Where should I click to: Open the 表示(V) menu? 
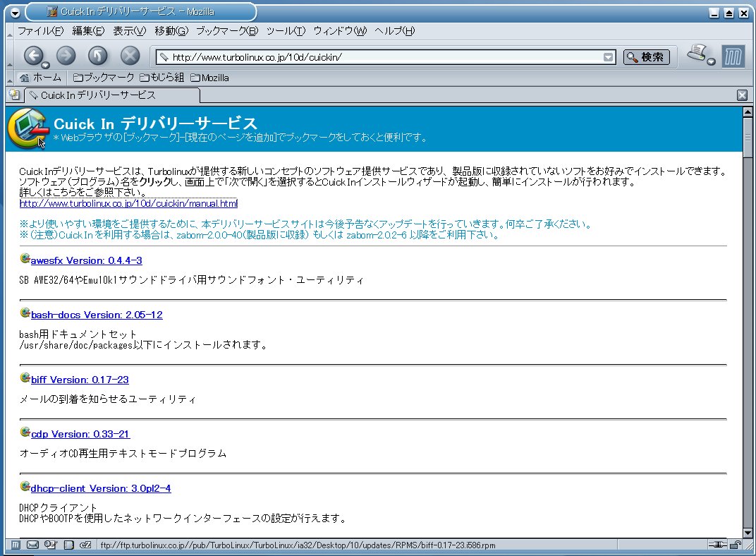[129, 31]
